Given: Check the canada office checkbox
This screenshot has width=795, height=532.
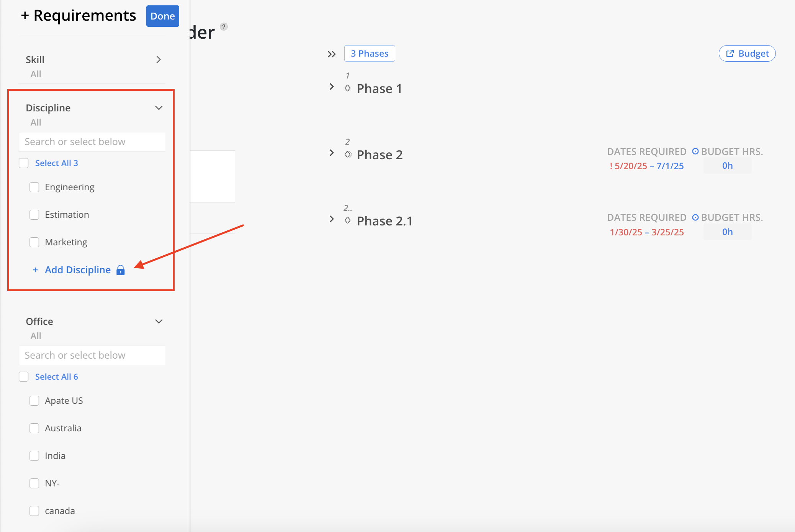Looking at the screenshot, I should click(x=34, y=511).
